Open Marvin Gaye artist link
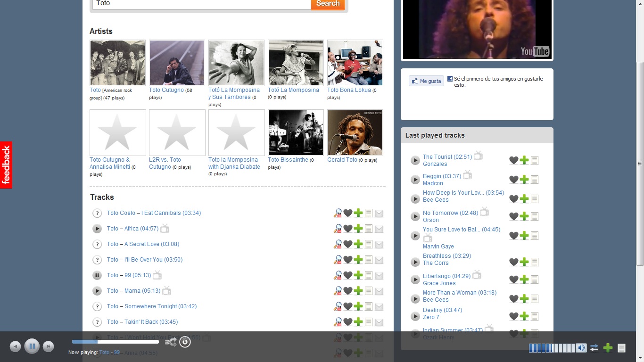The width and height of the screenshot is (644, 362). (x=438, y=247)
